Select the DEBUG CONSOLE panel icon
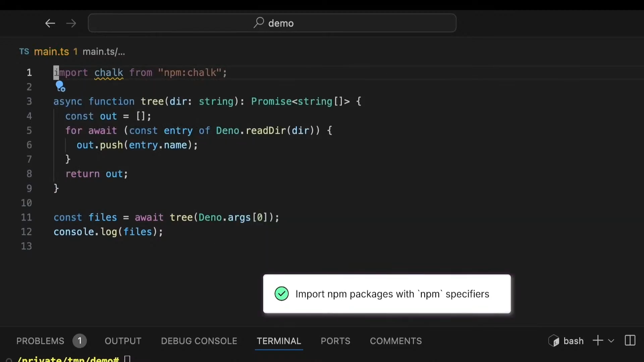Viewport: 644px width, 362px height. (x=199, y=341)
